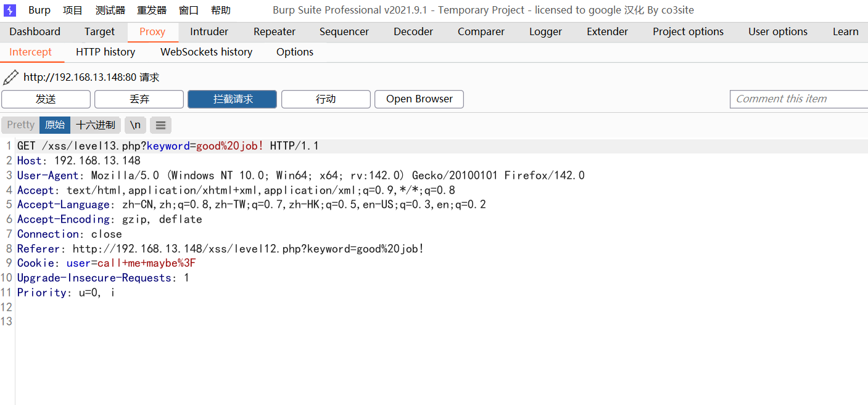Image resolution: width=868 pixels, height=405 pixels.
Task: Click the 丢弃 drop button
Action: click(139, 99)
